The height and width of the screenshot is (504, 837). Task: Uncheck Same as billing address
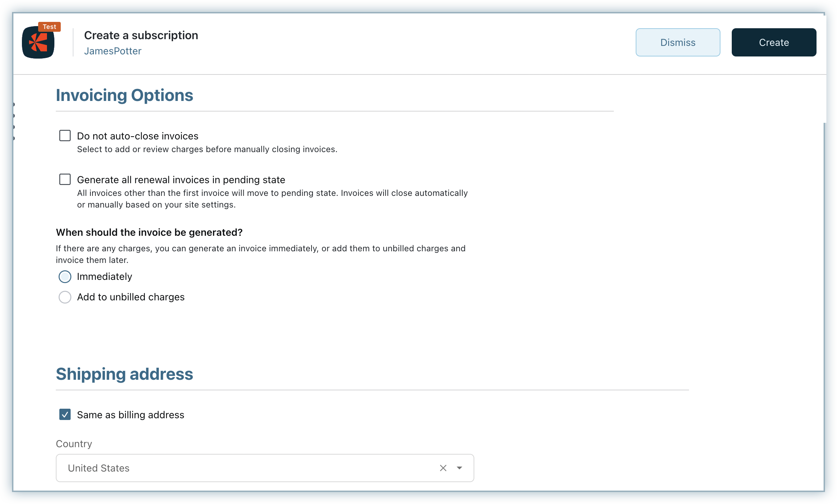coord(65,414)
